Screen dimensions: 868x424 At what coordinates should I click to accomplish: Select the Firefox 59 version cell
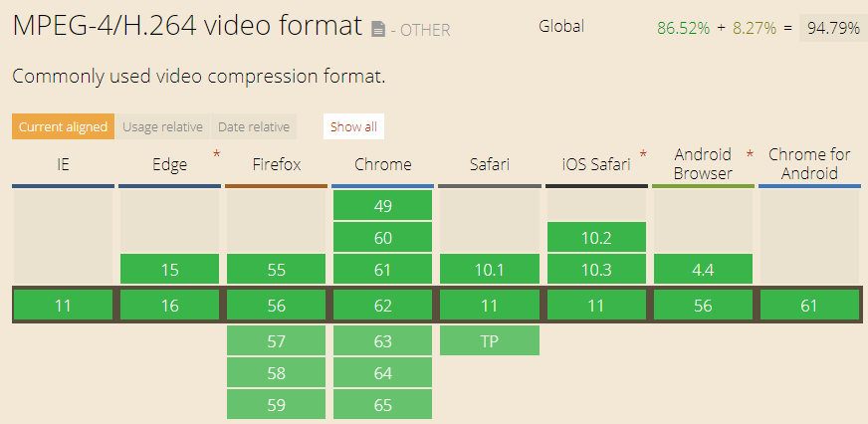(276, 405)
